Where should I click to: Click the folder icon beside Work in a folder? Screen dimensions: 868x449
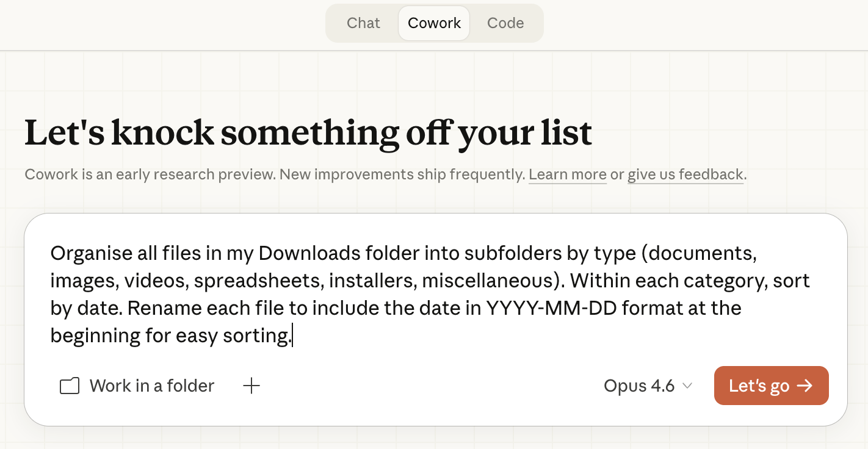tap(70, 386)
